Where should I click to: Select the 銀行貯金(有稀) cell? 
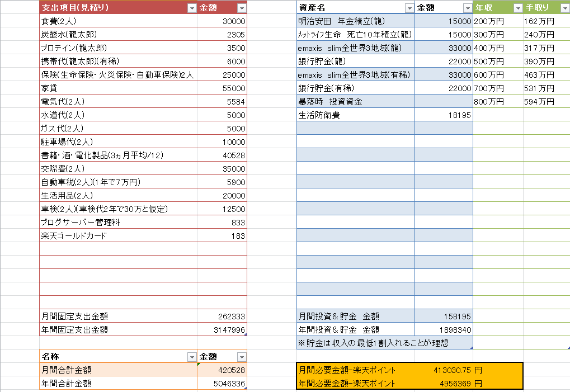tap(356, 88)
